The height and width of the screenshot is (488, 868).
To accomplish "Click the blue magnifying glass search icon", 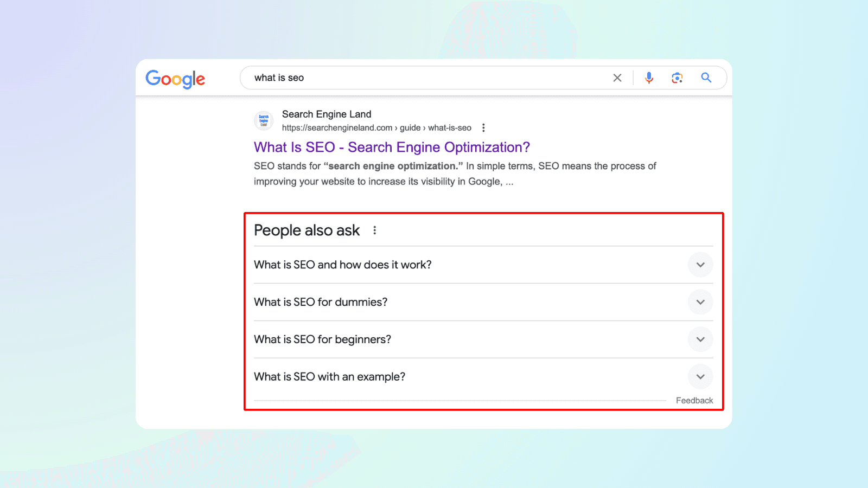I will 706,78.
